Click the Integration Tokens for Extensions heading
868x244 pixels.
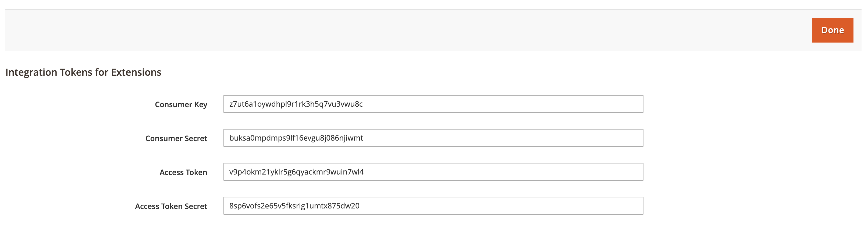coord(83,72)
